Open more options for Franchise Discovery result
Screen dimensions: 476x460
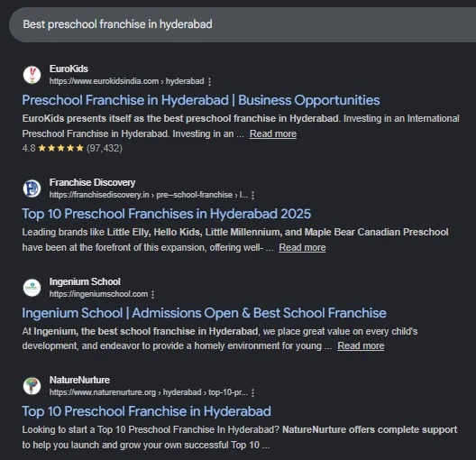tap(252, 195)
